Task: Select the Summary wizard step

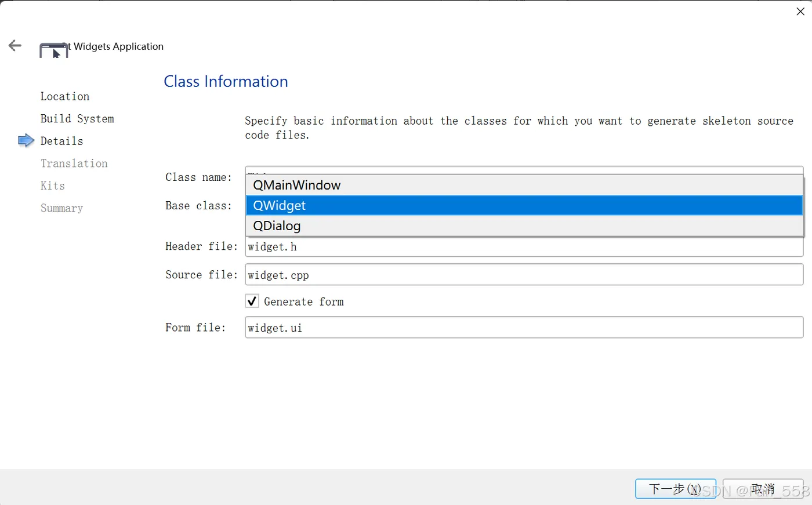Action: pyautogui.click(x=61, y=208)
